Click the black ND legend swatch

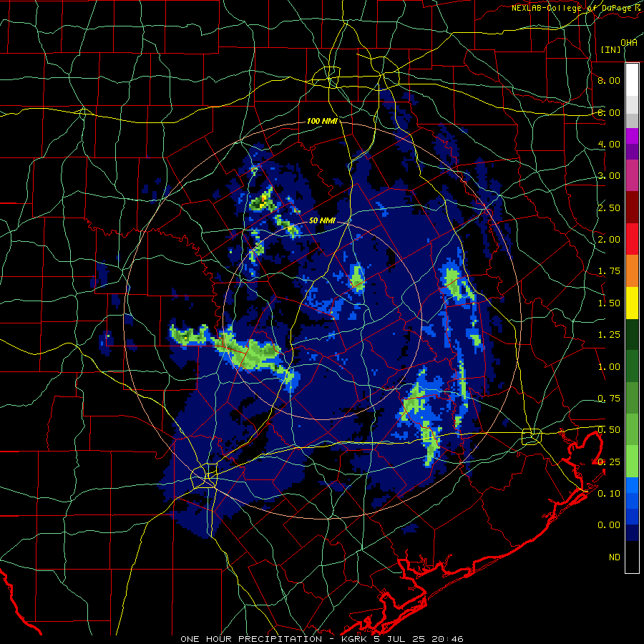632,557
